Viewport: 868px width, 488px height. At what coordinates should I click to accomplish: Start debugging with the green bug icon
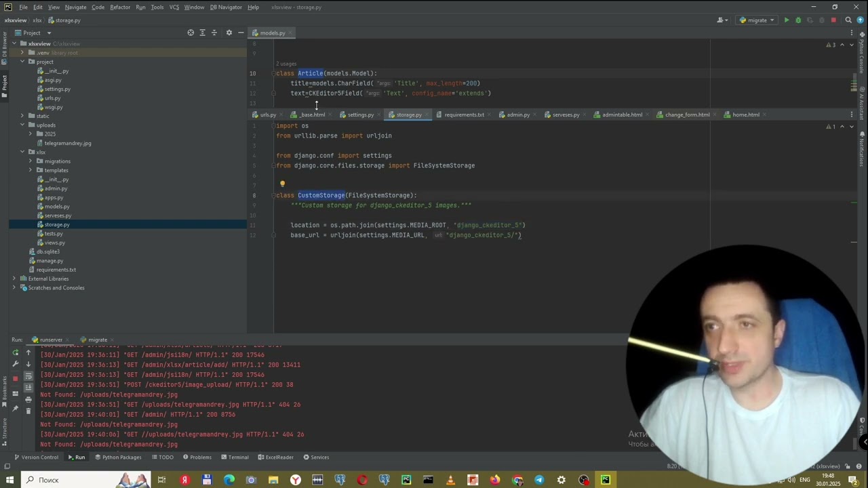coord(798,20)
